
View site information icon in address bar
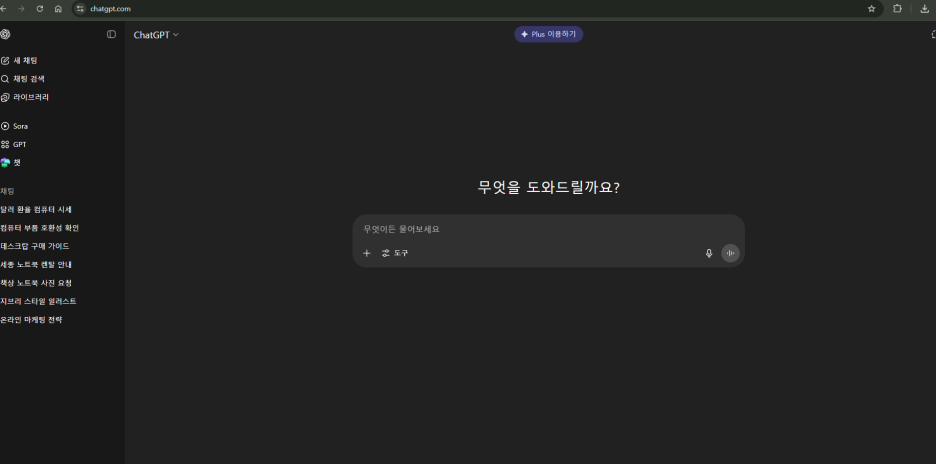80,8
